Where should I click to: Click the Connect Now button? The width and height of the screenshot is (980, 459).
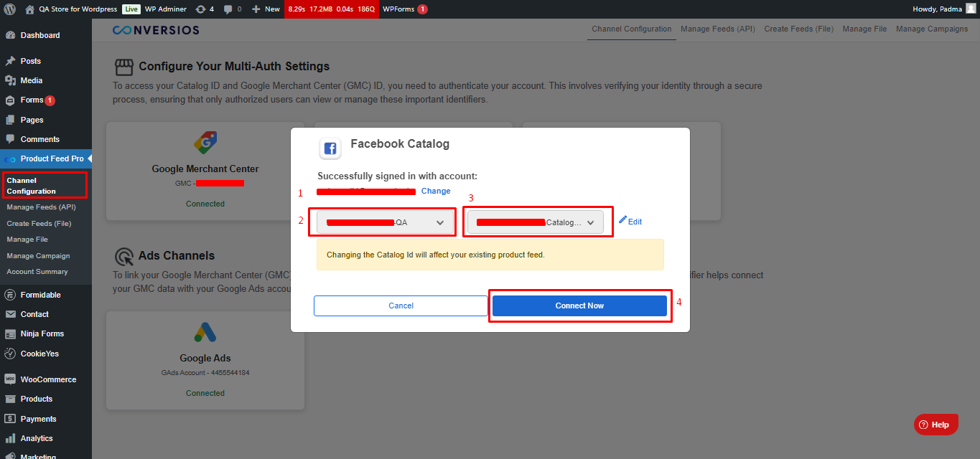tap(579, 306)
